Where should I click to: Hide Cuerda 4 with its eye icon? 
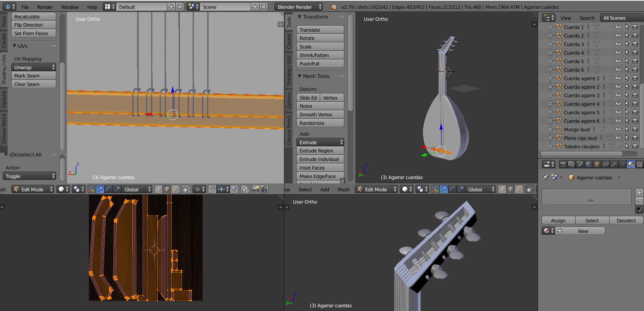point(618,53)
